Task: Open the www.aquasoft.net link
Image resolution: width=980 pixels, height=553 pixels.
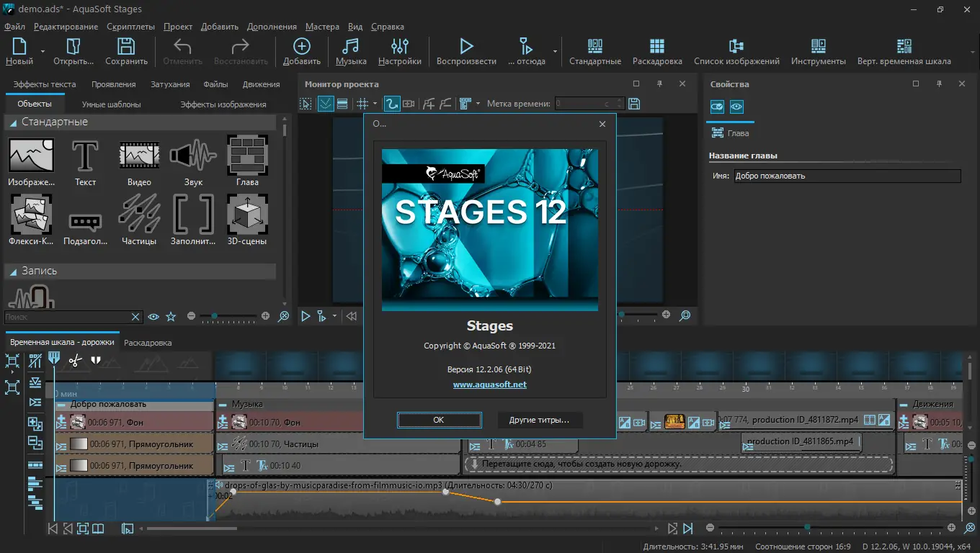Action: click(x=489, y=385)
